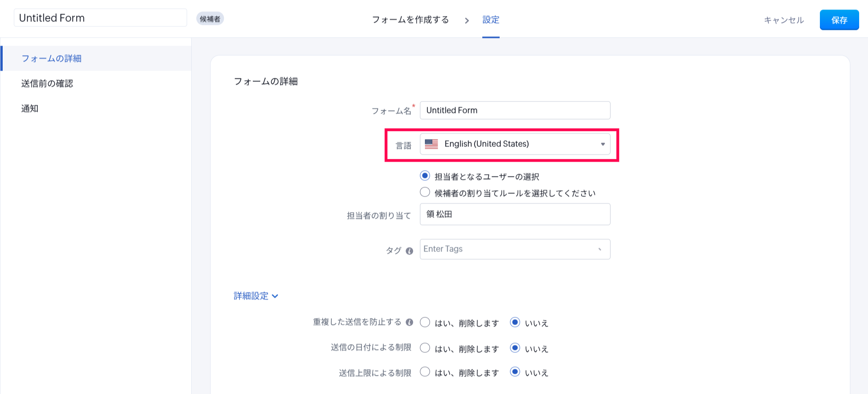Select 担当者となるユーザーの選択 radio button
Viewport: 868px width, 394px height.
pos(425,176)
